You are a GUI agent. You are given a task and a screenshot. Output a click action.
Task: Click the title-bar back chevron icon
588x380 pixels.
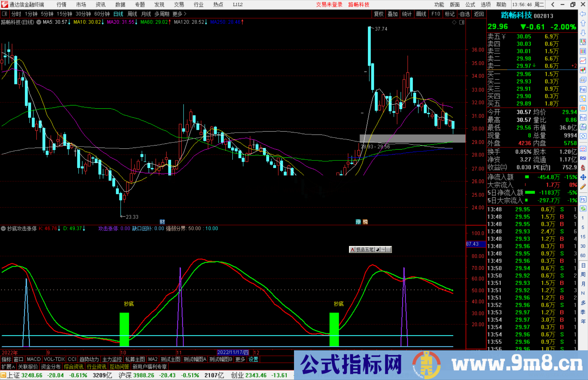pos(553,5)
